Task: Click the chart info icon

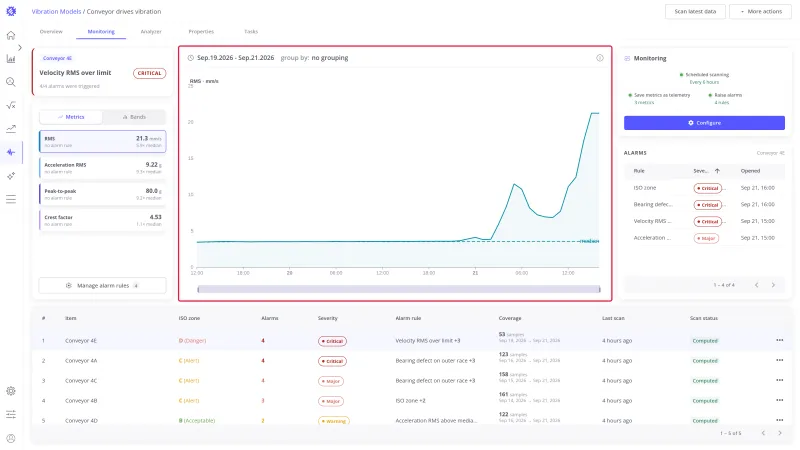Action: [x=599, y=58]
